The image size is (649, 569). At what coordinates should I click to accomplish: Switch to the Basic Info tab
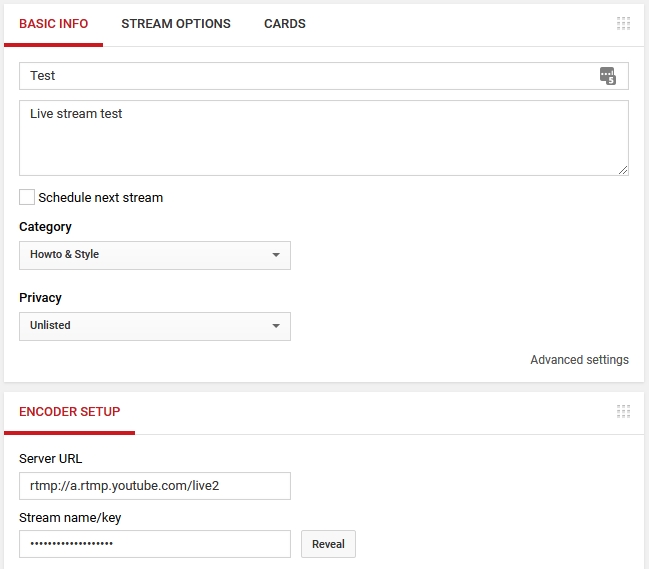click(53, 24)
